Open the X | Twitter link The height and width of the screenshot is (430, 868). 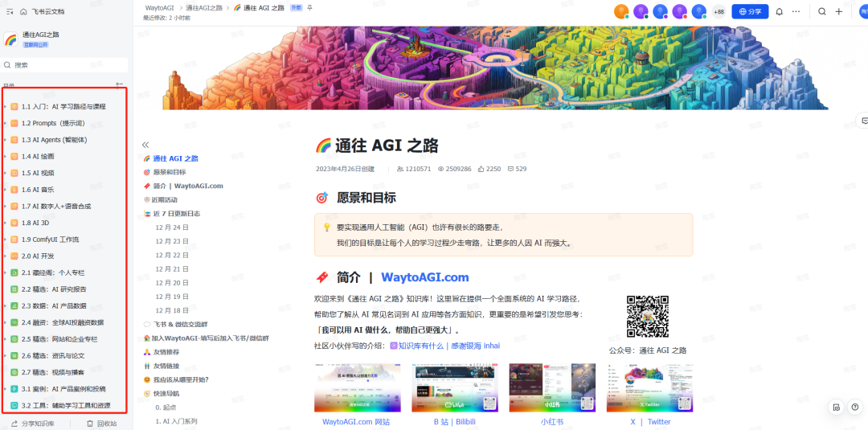click(650, 422)
